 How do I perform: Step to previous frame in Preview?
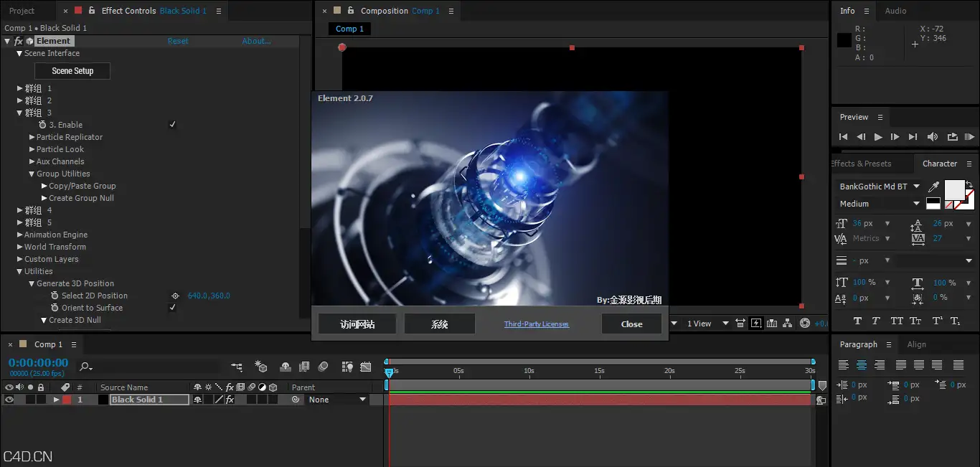point(860,137)
